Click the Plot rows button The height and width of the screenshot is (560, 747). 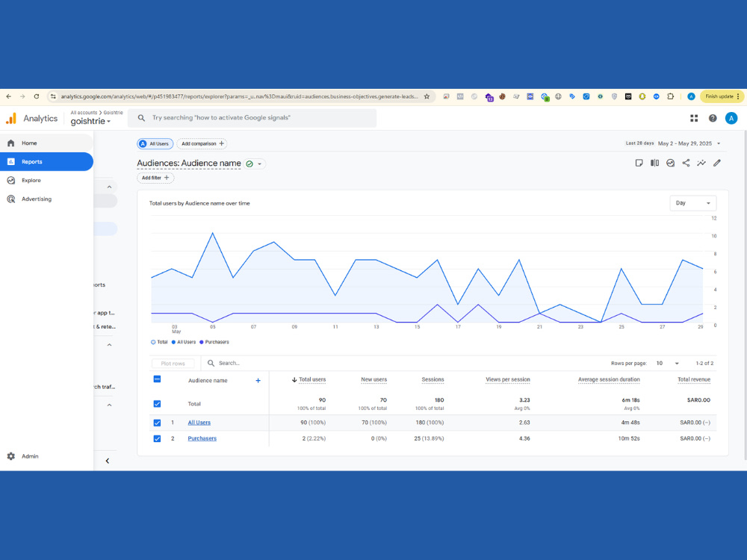[173, 364]
